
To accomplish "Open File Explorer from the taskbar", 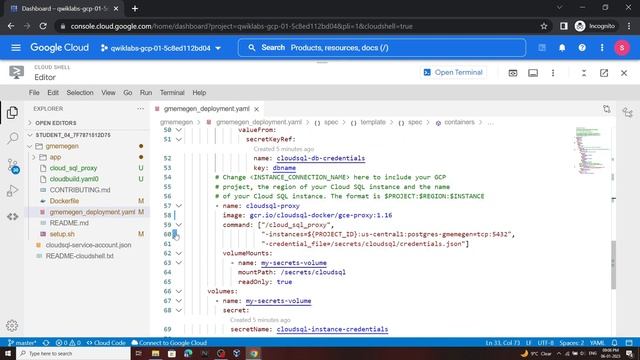I will [156, 353].
